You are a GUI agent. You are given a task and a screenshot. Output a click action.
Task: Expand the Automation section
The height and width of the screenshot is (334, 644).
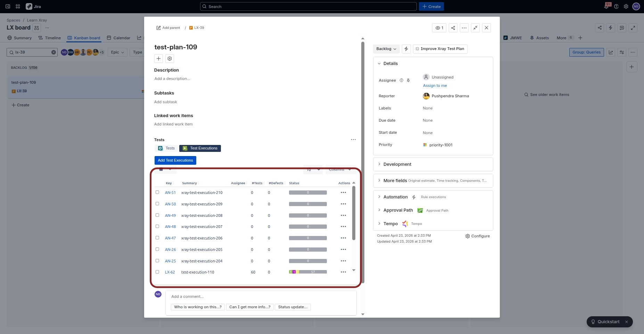379,197
